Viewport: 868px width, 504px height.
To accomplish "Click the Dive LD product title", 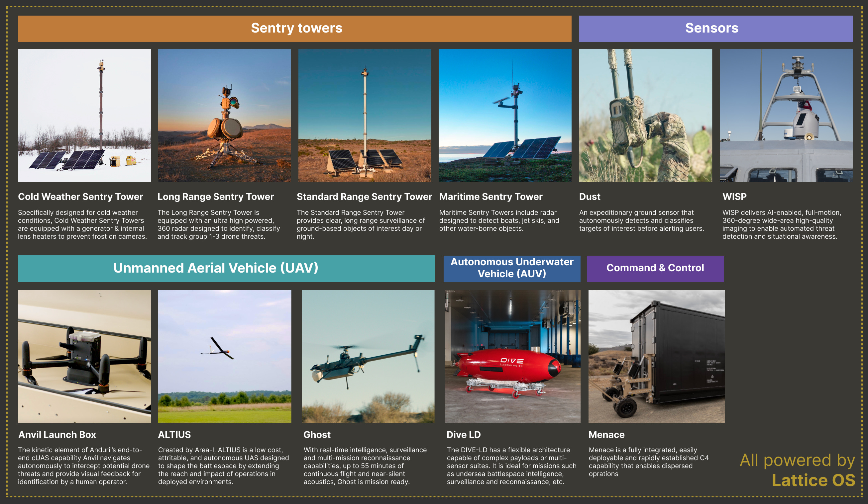I will pyautogui.click(x=464, y=435).
